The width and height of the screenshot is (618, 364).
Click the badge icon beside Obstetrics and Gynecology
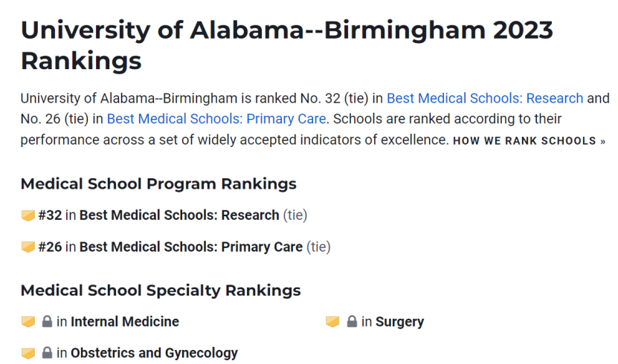[28, 354]
